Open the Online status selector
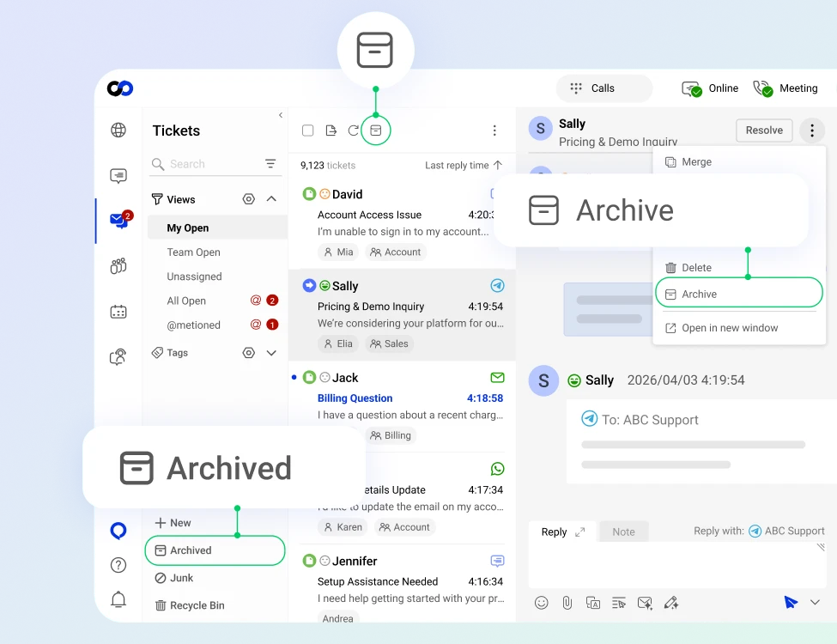 tap(710, 88)
